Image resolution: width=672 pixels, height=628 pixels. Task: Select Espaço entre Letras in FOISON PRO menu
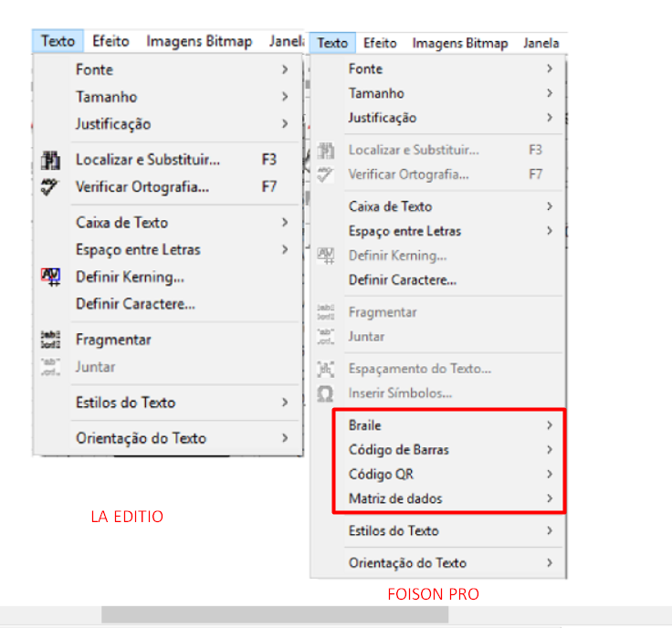pyautogui.click(x=437, y=231)
